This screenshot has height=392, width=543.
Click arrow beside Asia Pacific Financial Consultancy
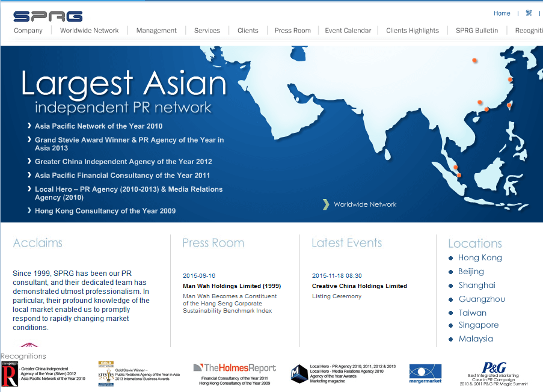tap(29, 175)
